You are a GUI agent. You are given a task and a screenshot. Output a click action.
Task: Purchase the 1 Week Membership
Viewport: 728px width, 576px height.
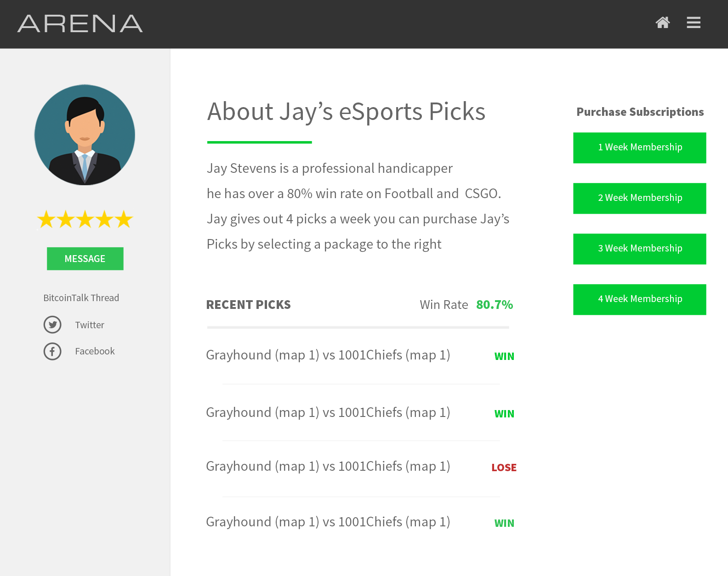(639, 148)
